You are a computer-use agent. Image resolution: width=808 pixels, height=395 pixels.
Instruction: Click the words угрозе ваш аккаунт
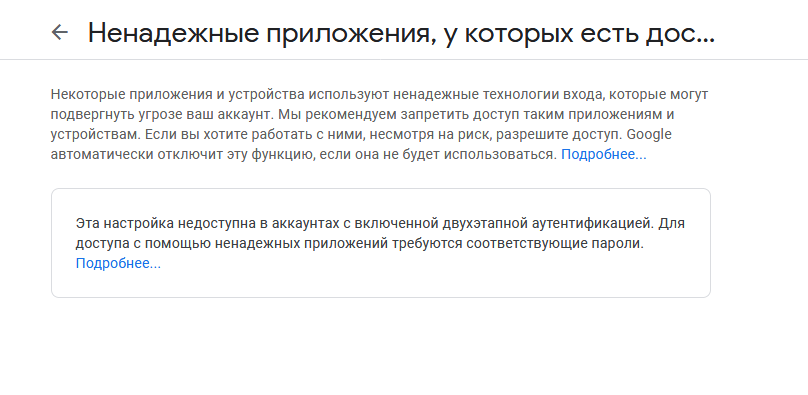[x=204, y=114]
